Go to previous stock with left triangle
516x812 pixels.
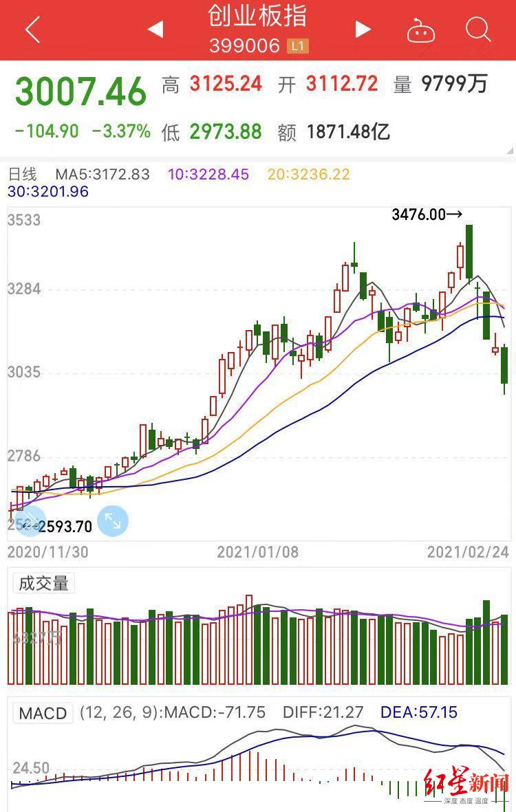(x=155, y=29)
